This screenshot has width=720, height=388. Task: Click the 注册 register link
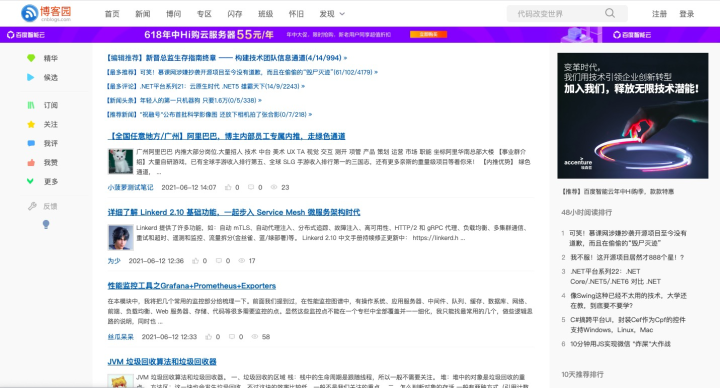659,14
